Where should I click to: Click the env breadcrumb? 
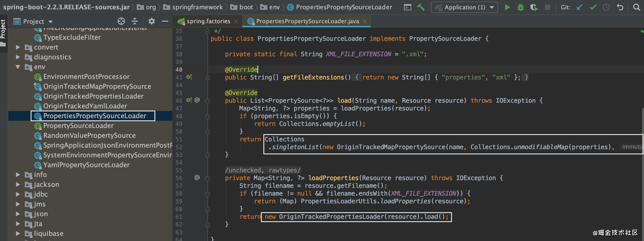(x=270, y=7)
